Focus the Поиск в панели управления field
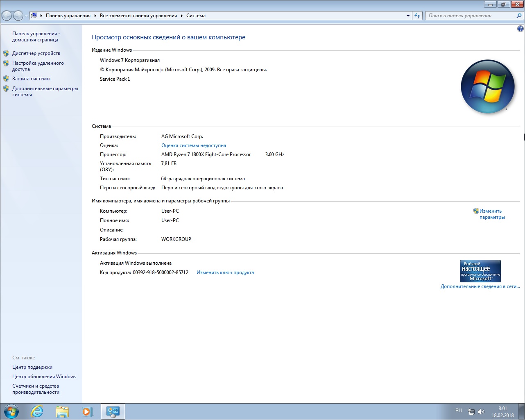Viewport: 525px width, 420px height. click(470, 16)
